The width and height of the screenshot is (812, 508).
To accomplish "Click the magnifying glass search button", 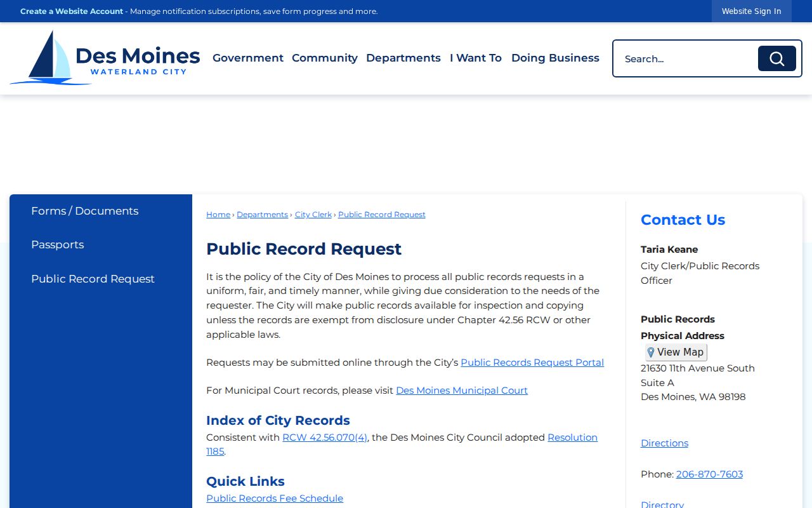I will (x=776, y=58).
